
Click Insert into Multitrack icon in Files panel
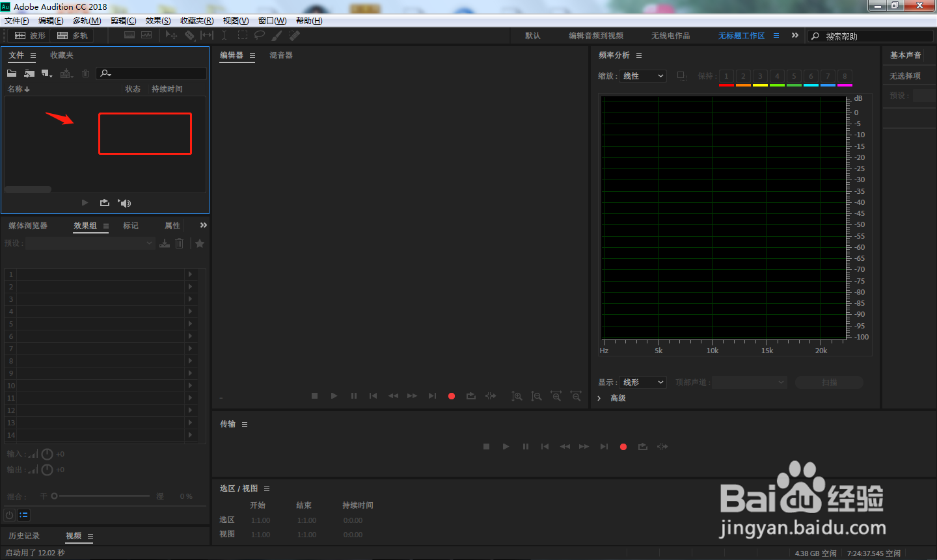point(66,73)
